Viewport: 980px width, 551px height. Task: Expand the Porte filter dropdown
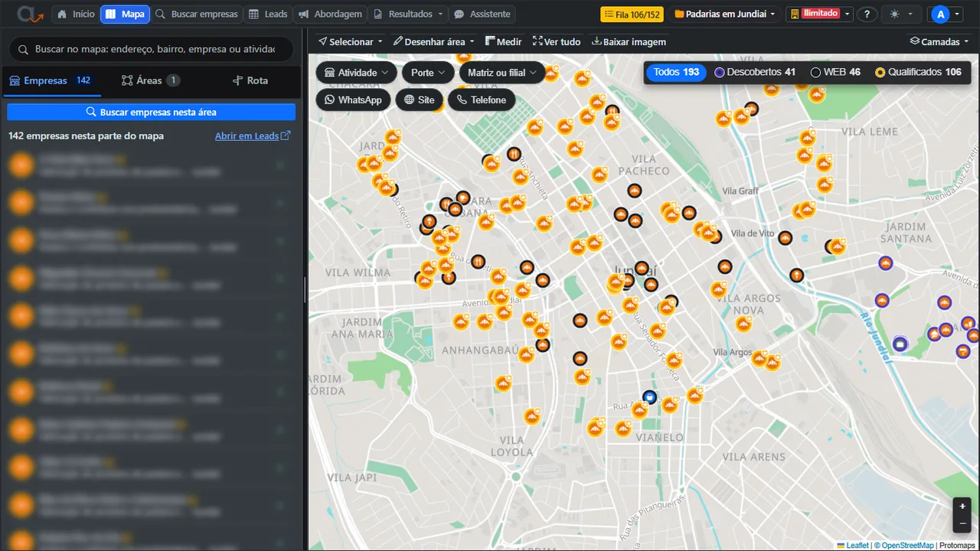pyautogui.click(x=428, y=73)
